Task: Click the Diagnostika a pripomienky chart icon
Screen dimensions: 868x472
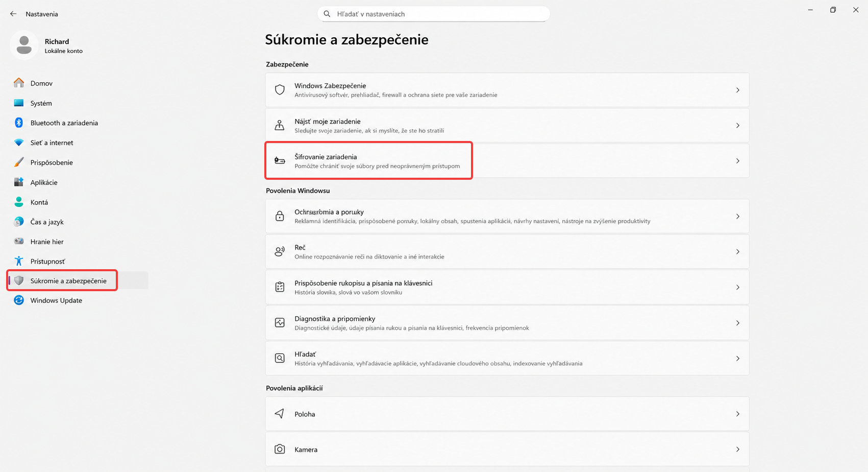Action: pyautogui.click(x=280, y=322)
